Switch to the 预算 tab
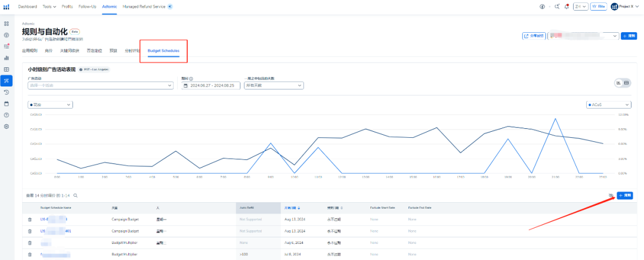The height and width of the screenshot is (260, 644). click(113, 51)
